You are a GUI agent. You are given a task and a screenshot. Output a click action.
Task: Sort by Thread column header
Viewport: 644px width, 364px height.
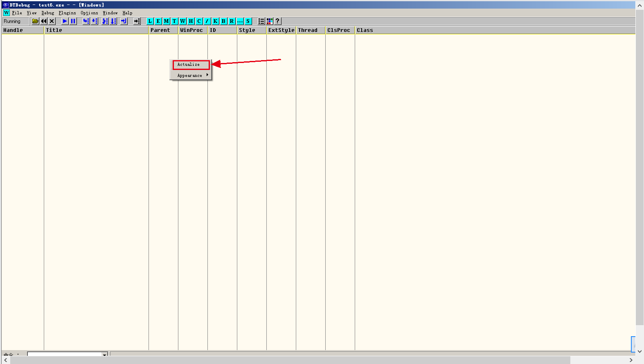coord(311,30)
